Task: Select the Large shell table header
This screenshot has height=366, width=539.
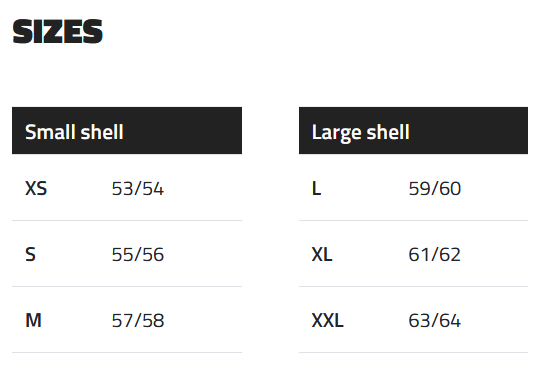Action: [413, 130]
